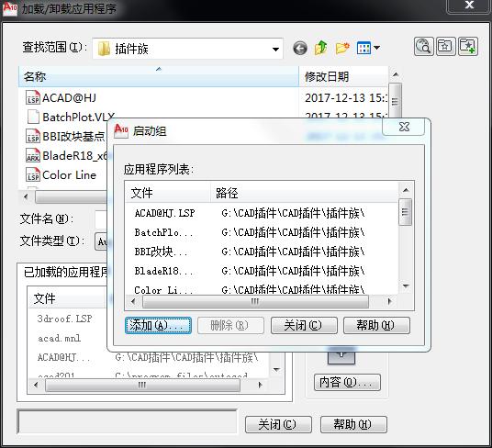Click the 添加(A)... button in 启动组

[x=158, y=325]
